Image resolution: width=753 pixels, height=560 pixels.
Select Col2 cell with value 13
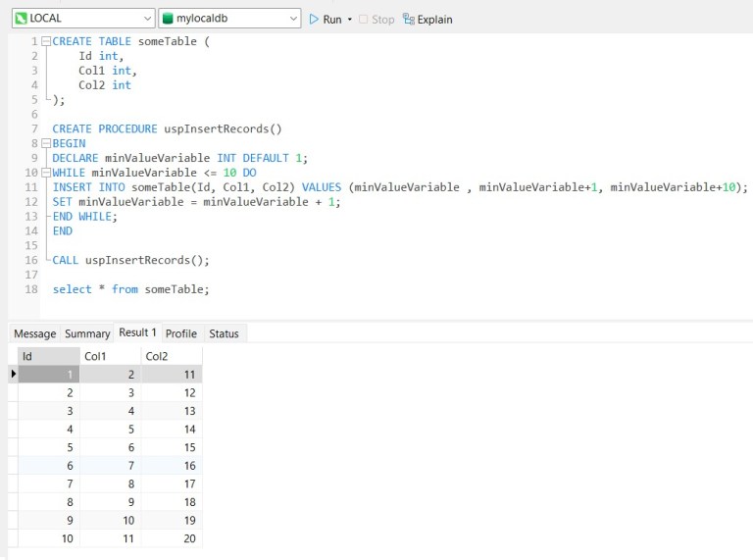pos(172,411)
